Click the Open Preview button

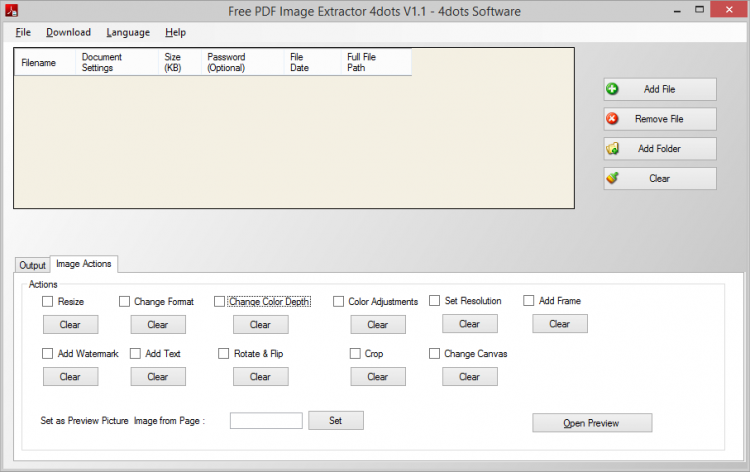(592, 423)
